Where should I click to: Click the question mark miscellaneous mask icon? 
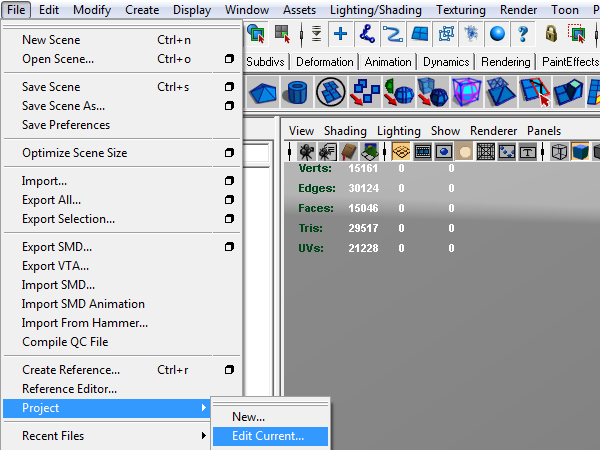pos(523,34)
